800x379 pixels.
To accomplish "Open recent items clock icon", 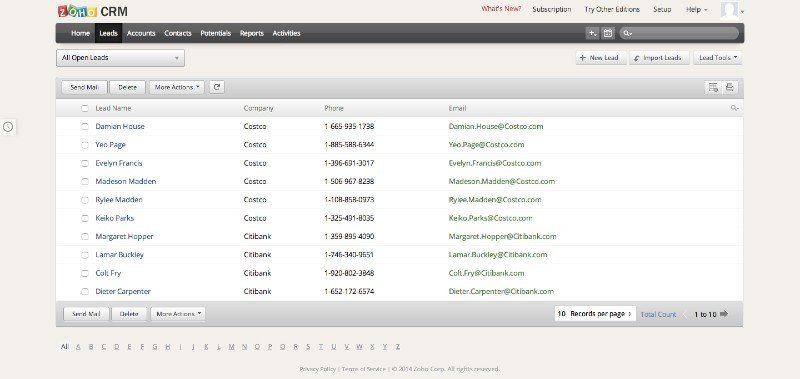I will pos(8,127).
